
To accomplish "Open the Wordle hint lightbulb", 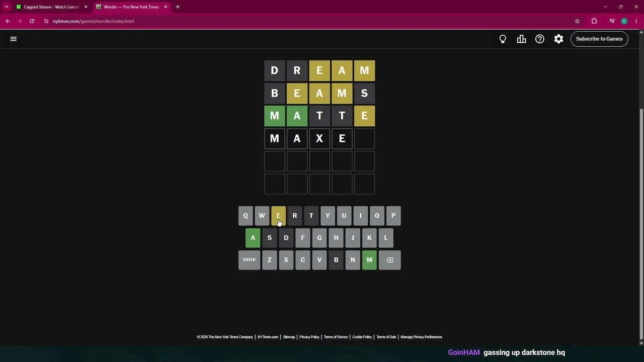I will point(503,39).
